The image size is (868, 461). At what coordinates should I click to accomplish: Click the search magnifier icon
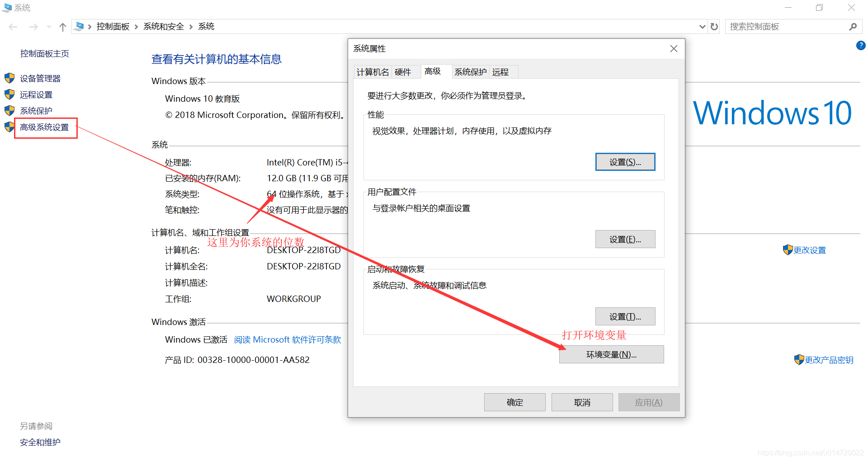(853, 27)
